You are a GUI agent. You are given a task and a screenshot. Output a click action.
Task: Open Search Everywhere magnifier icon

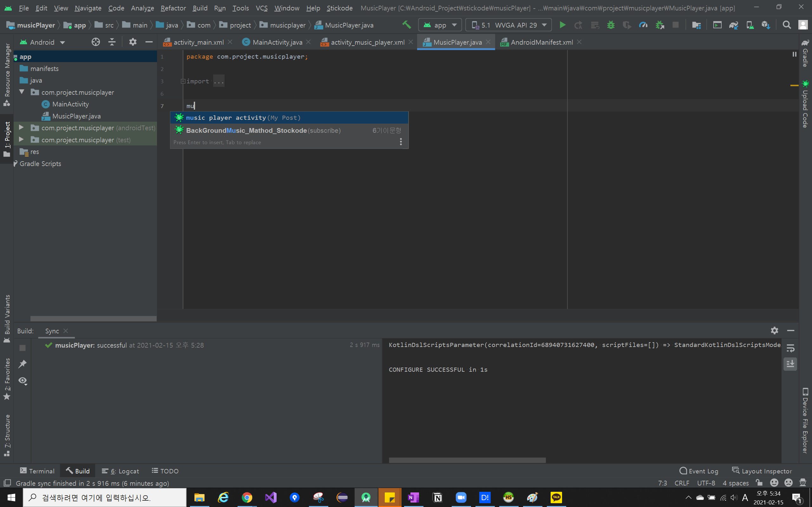pyautogui.click(x=787, y=25)
